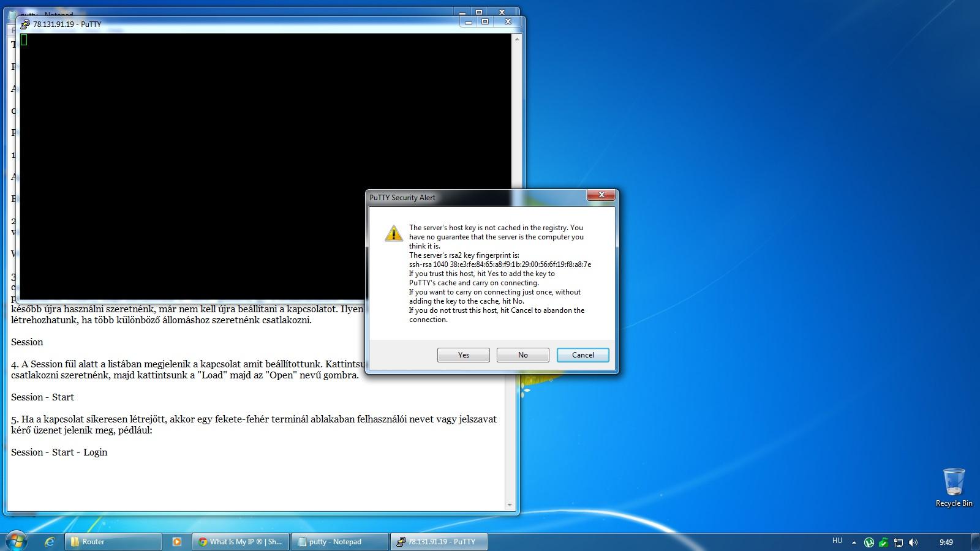Click the 78.131.91.19 PuTTY taskbar button
Viewport: 980px width, 551px height.
[439, 542]
